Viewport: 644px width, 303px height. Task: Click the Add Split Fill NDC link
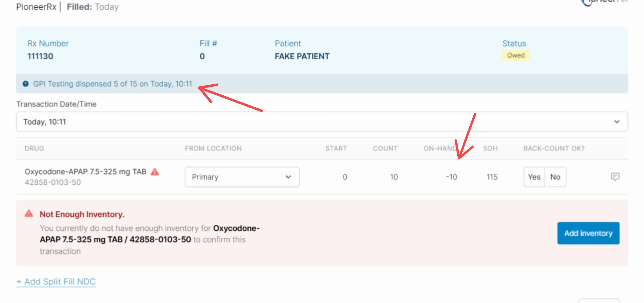tap(56, 281)
